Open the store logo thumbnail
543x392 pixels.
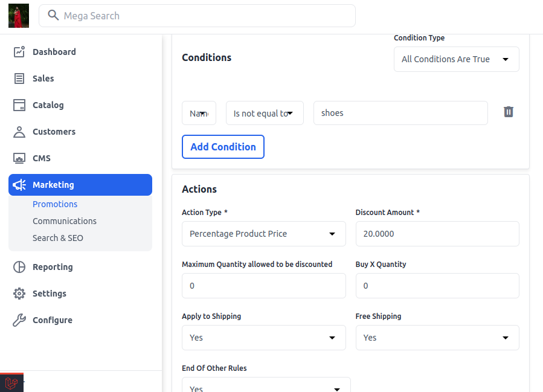[19, 16]
